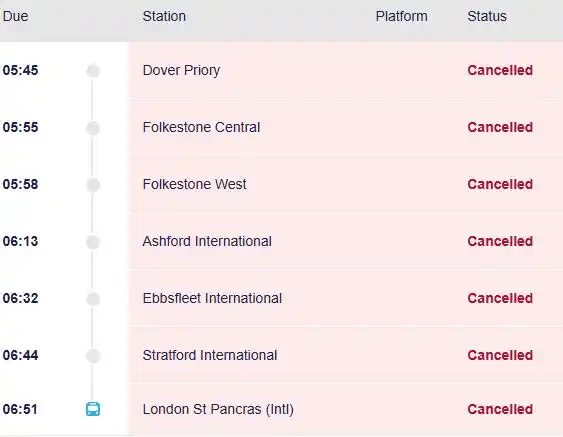
Task: Click the Cancelled status for Stratford International
Action: (500, 355)
